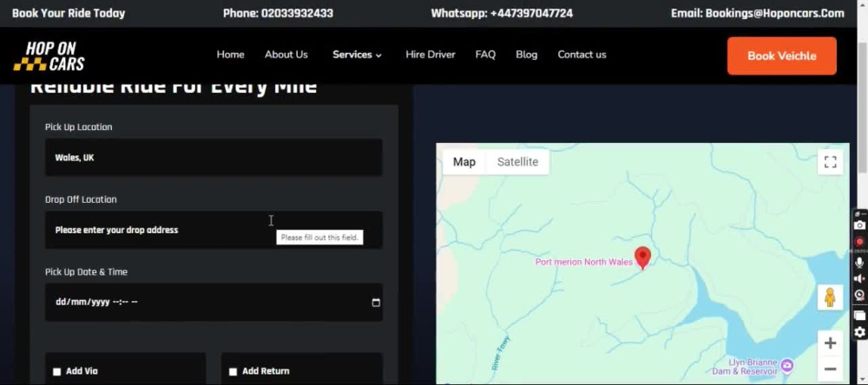This screenshot has height=385, width=868.
Task: Click the Llyn Brianne Dam camera marker
Action: (x=786, y=365)
